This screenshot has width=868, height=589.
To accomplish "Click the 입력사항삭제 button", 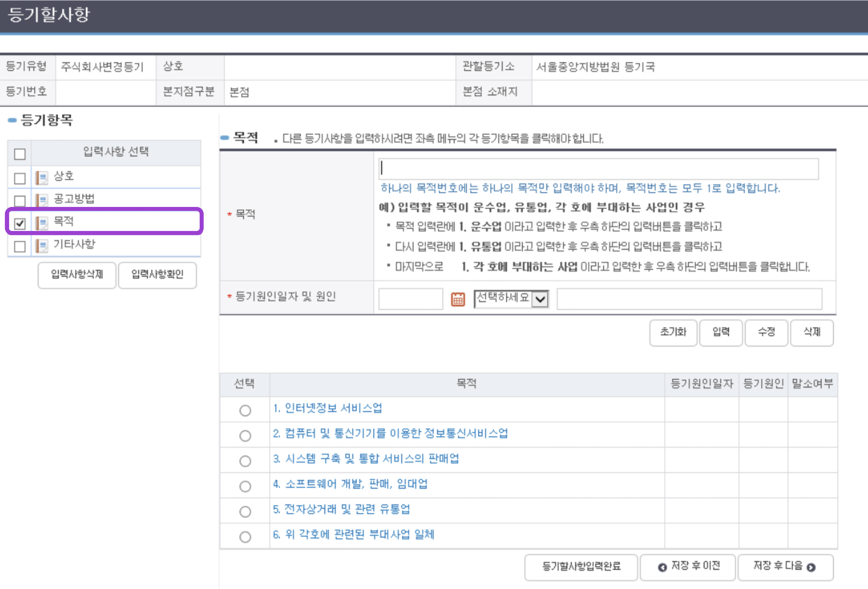I will pyautogui.click(x=77, y=274).
